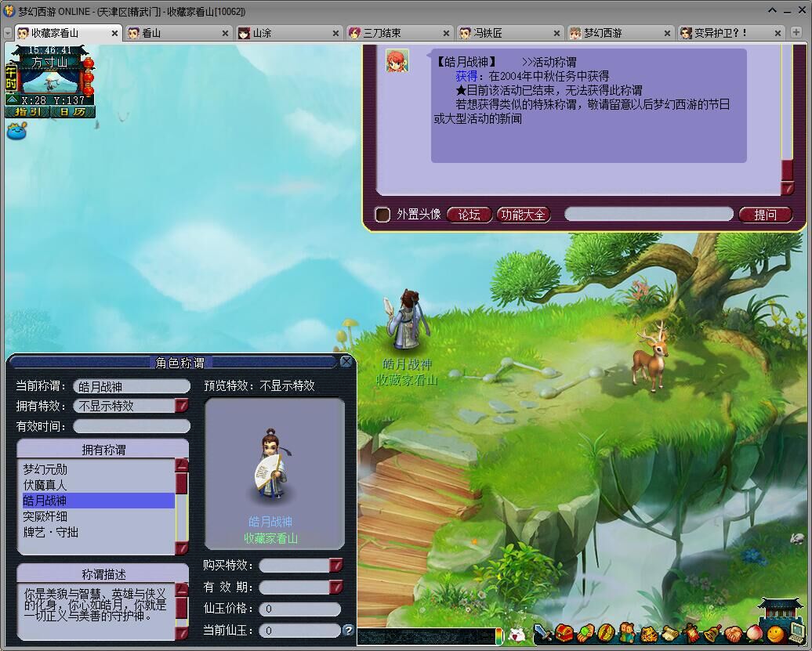Click the question mark help icon beside 当前仙玉
812x651 pixels.
point(349,630)
